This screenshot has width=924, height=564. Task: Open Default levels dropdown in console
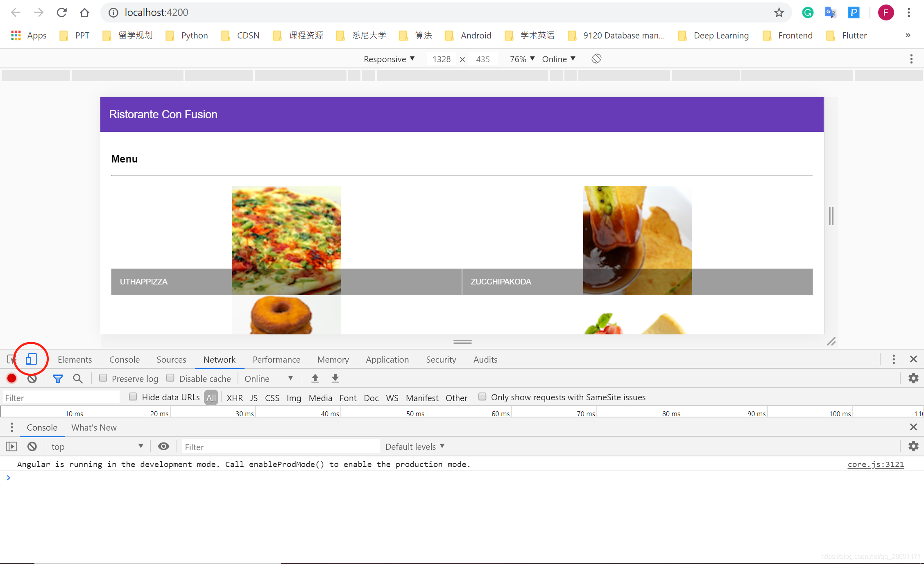[x=414, y=447]
